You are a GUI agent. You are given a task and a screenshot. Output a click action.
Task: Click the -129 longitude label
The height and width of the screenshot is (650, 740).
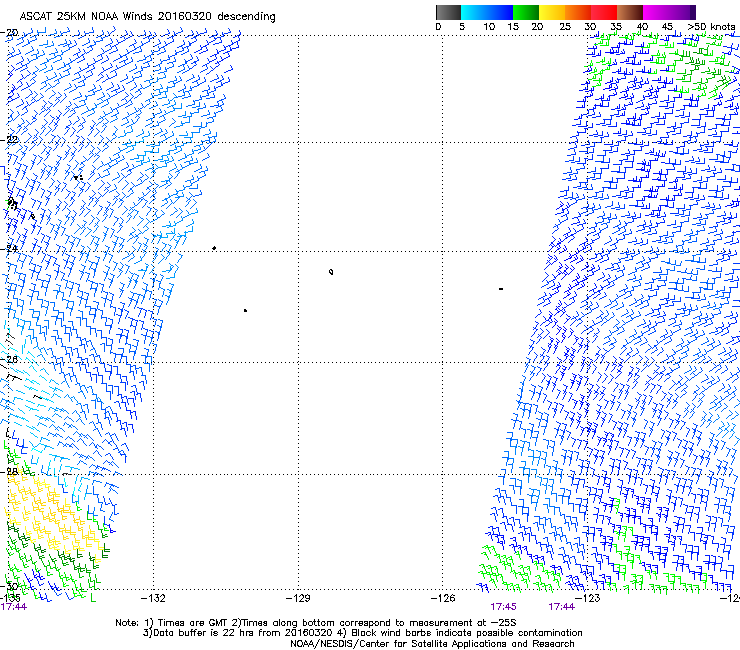point(298,598)
